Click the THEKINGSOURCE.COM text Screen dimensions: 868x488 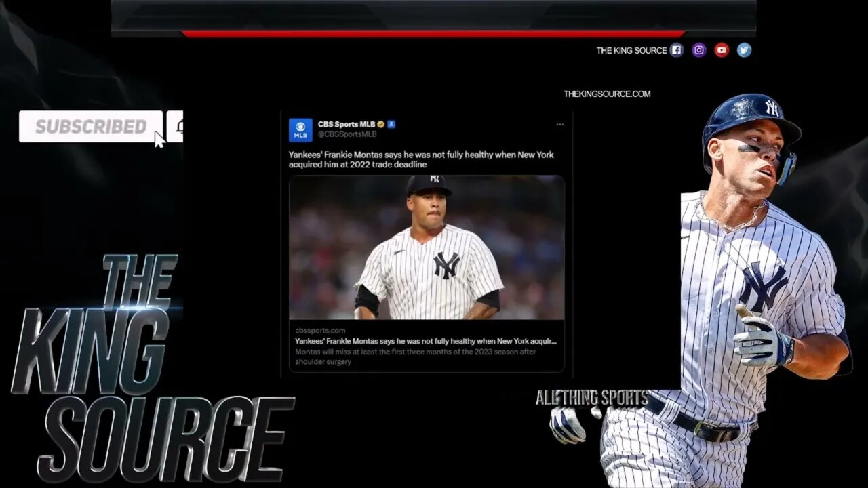(607, 94)
